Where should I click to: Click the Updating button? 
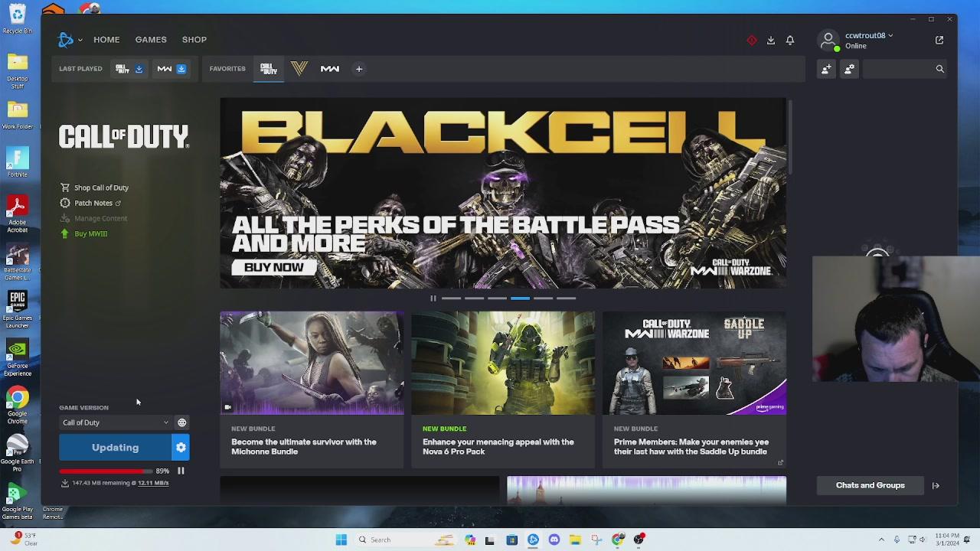[116, 448]
